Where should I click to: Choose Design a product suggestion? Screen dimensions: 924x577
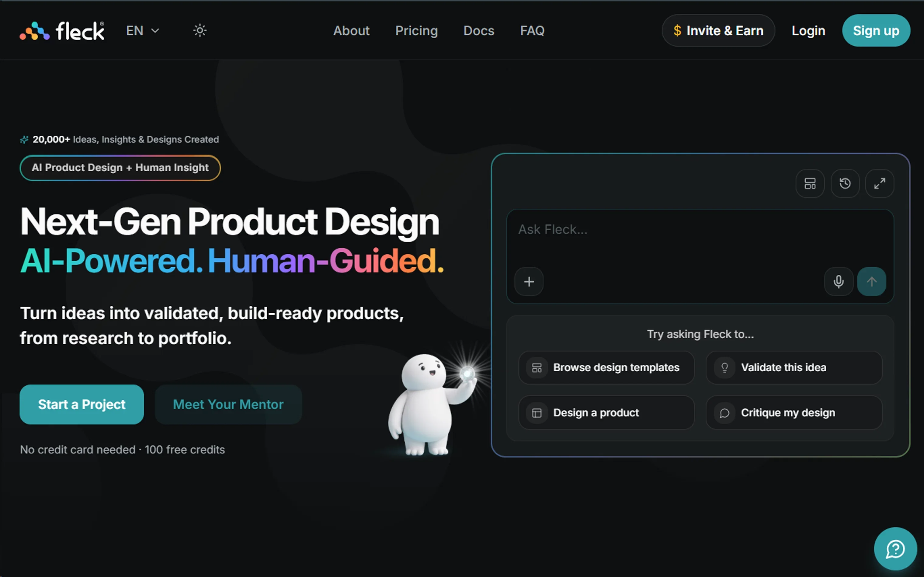(606, 412)
